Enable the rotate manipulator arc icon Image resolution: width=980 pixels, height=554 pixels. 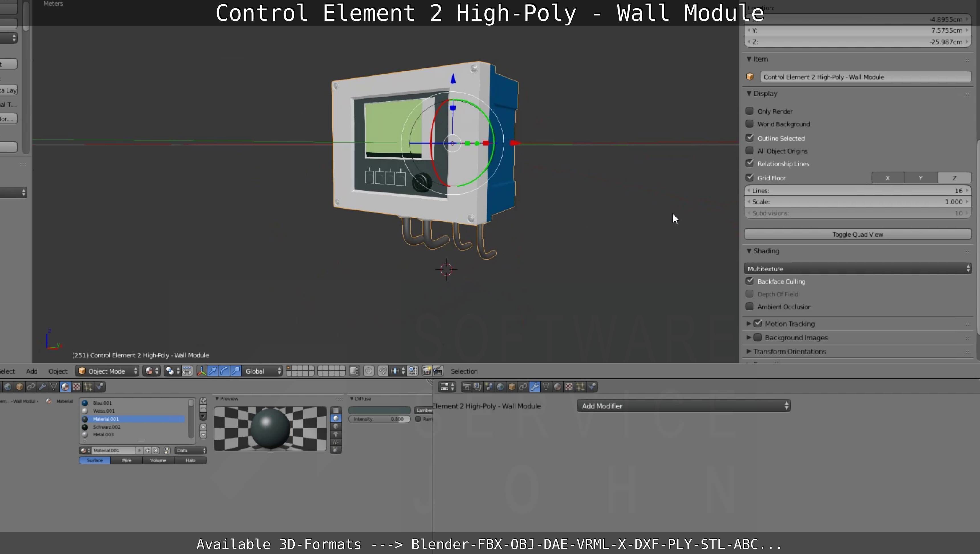224,371
